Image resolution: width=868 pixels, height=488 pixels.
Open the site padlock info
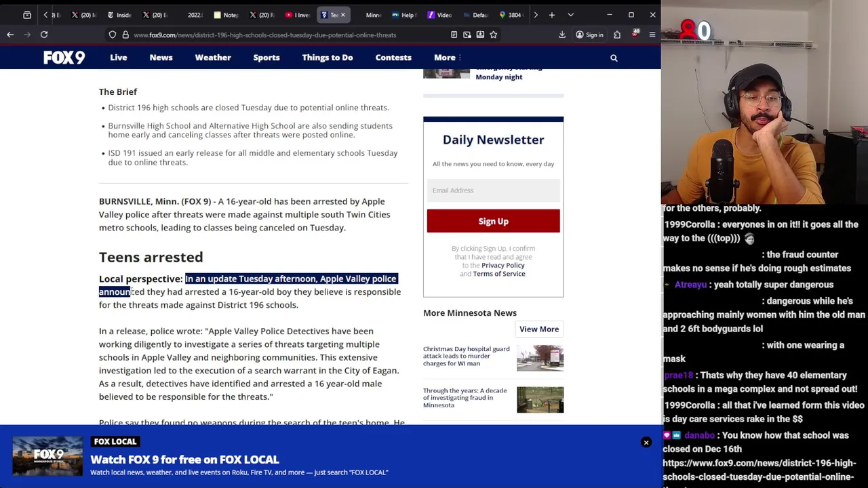[125, 35]
